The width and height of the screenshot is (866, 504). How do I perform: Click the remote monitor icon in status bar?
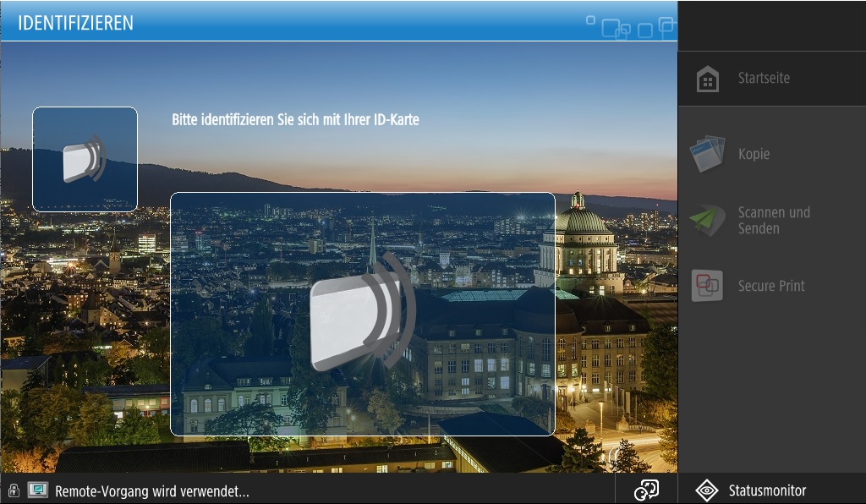pyautogui.click(x=37, y=490)
